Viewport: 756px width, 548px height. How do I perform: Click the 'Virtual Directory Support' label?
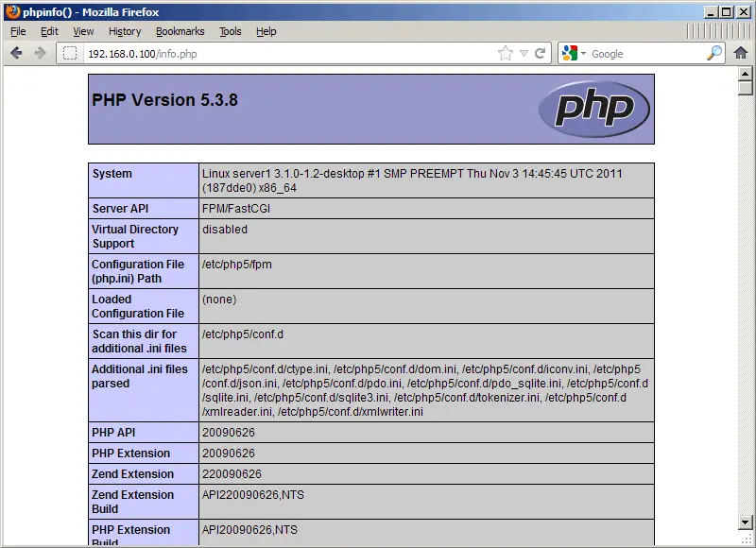pyautogui.click(x=135, y=236)
